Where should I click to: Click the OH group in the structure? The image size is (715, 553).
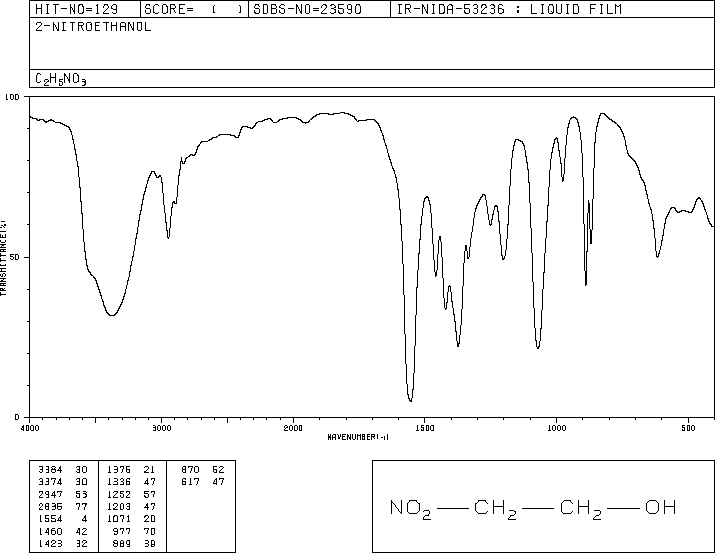click(x=660, y=507)
